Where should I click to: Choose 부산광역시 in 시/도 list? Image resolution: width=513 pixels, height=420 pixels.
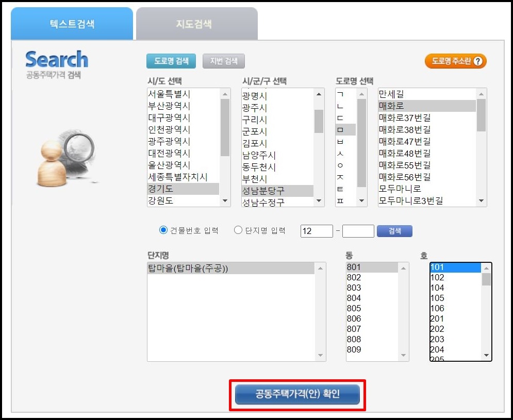click(183, 106)
